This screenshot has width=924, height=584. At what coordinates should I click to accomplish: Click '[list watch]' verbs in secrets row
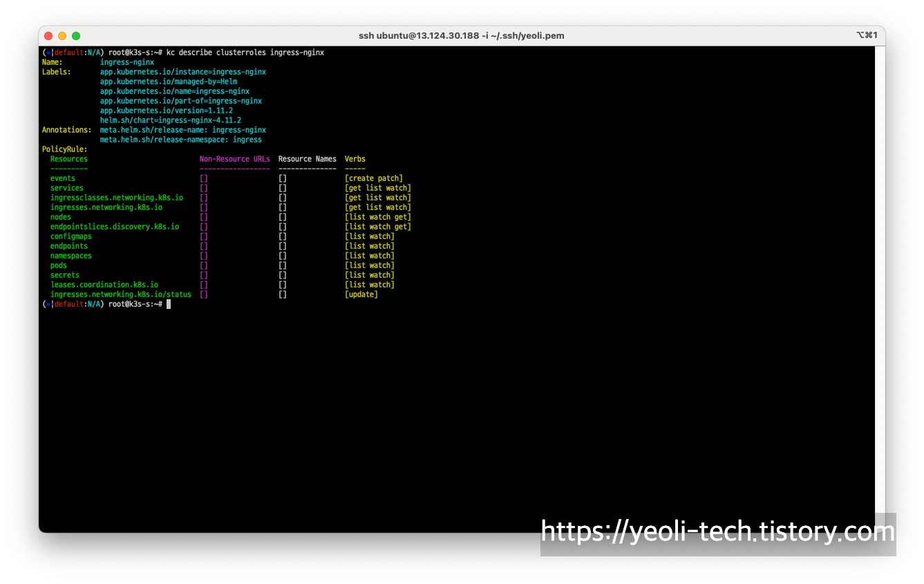[370, 275]
